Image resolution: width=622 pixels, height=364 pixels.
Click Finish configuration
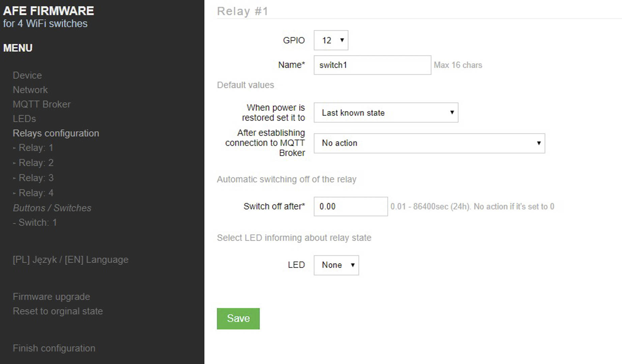pos(54,348)
